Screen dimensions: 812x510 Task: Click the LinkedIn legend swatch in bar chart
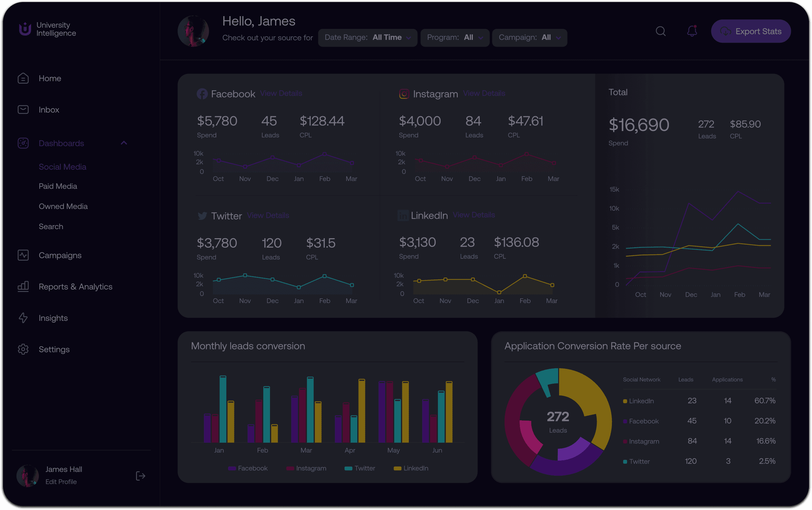click(397, 469)
